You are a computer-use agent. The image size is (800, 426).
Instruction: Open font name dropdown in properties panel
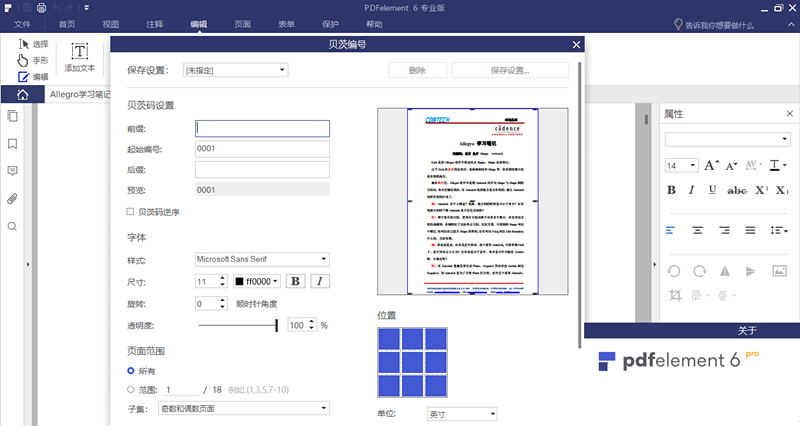[728, 139]
